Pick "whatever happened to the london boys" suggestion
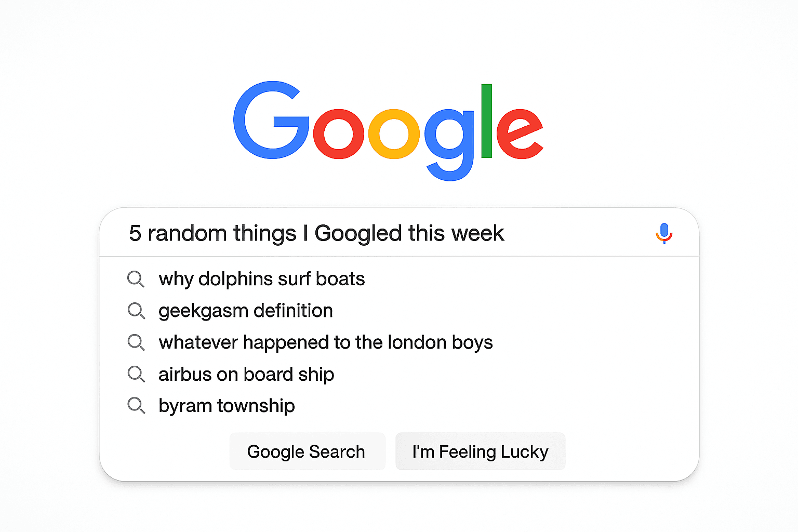This screenshot has height=532, width=798. (x=325, y=342)
